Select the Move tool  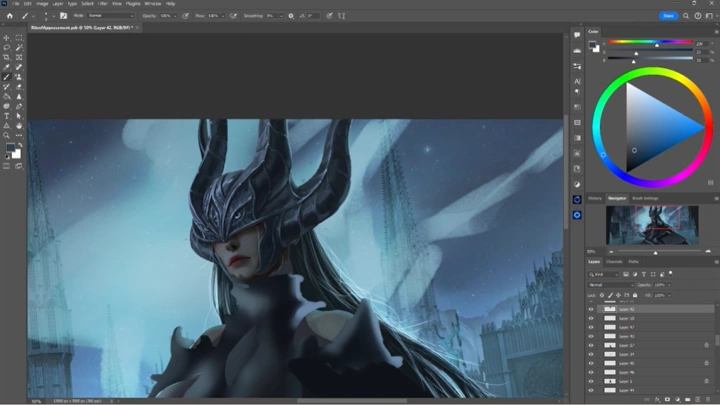click(x=6, y=38)
